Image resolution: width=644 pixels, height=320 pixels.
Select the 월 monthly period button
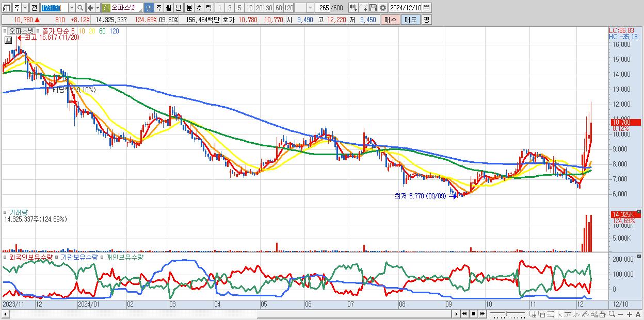pos(168,8)
